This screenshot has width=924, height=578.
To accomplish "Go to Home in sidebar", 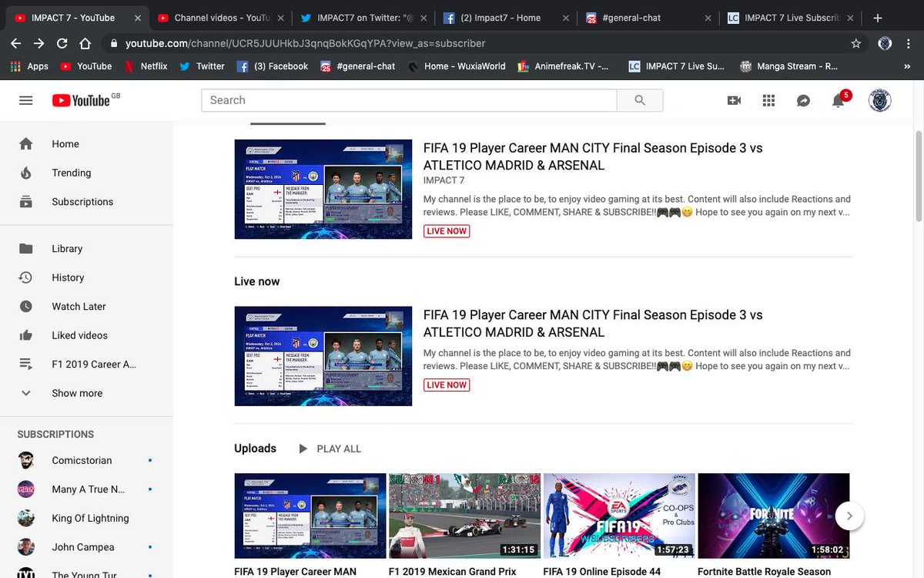I will [86, 144].
